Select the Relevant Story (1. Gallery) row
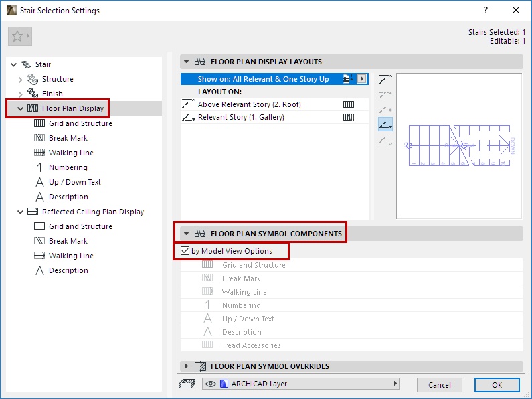 click(x=274, y=117)
